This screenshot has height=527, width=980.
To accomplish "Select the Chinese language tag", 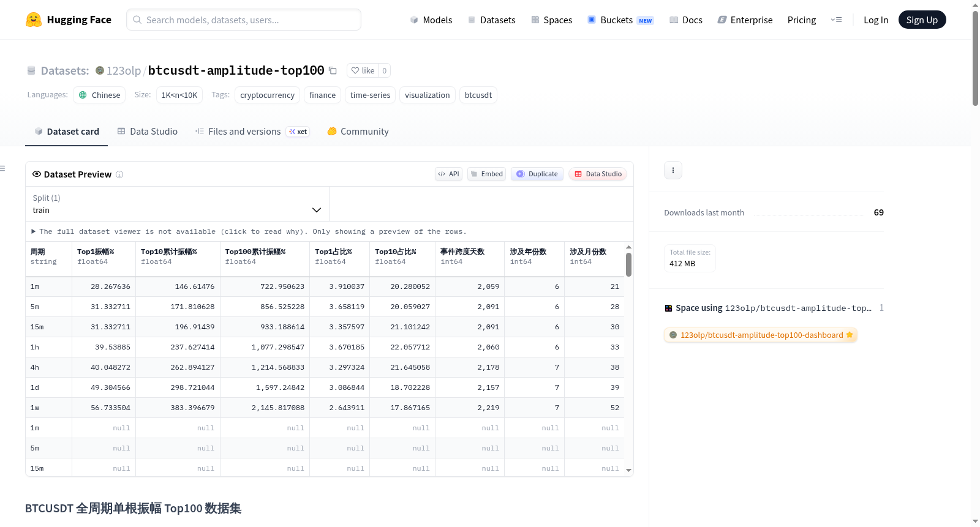I will [99, 95].
